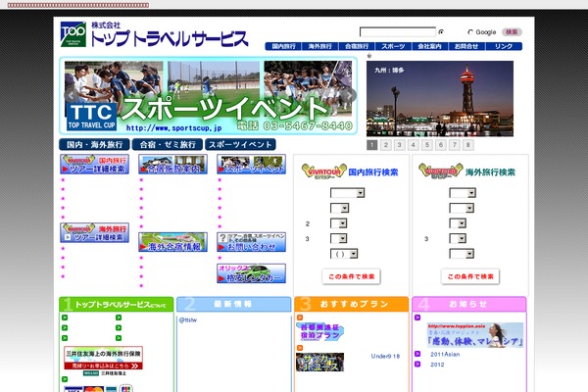Click the 検索 search button
This screenshot has width=588, height=392.
[512, 32]
